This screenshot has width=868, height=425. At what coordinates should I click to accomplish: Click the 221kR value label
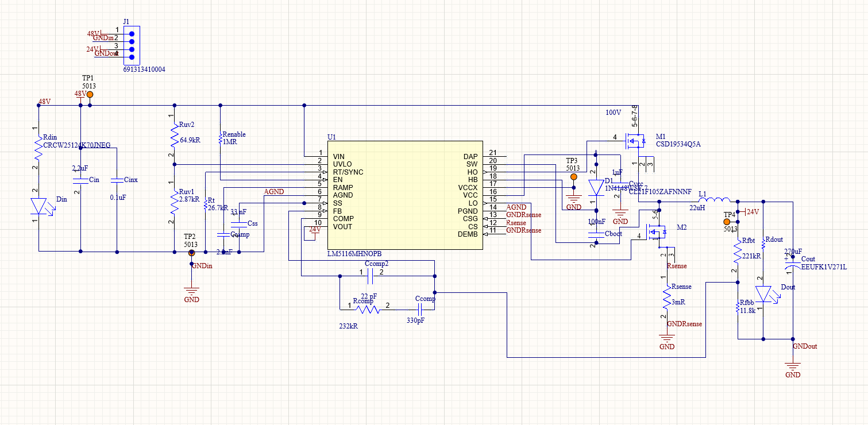point(752,256)
